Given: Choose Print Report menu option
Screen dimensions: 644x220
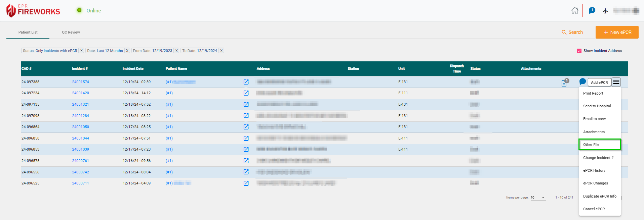Looking at the screenshot, I should 593,94.
